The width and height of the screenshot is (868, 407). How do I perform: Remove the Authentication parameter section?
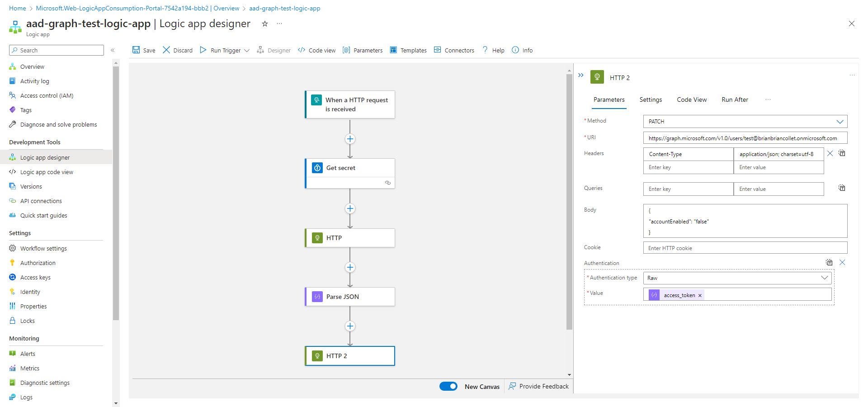click(842, 262)
